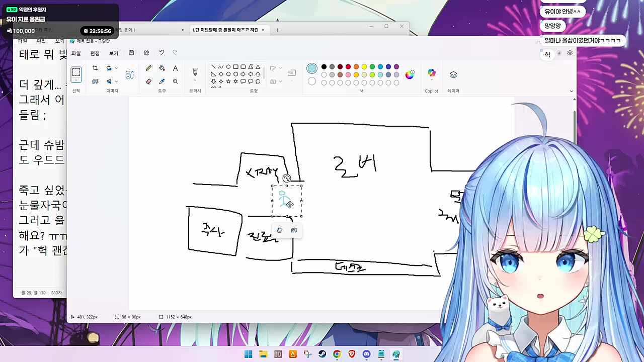Open Google Chrome from the taskbar
This screenshot has height=362, width=644.
[x=337, y=354]
